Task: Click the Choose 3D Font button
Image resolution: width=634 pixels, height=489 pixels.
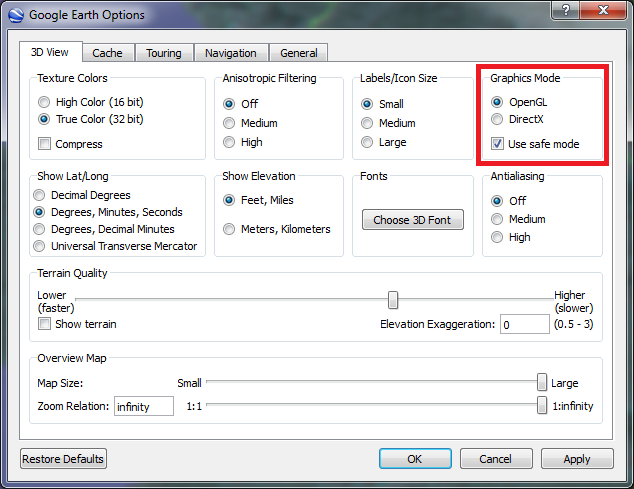Action: pos(412,220)
